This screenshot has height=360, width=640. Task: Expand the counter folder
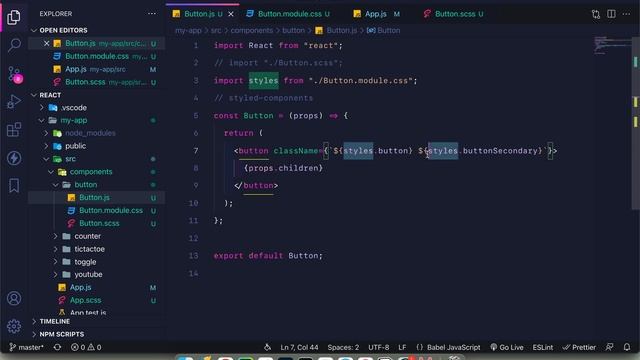87,236
